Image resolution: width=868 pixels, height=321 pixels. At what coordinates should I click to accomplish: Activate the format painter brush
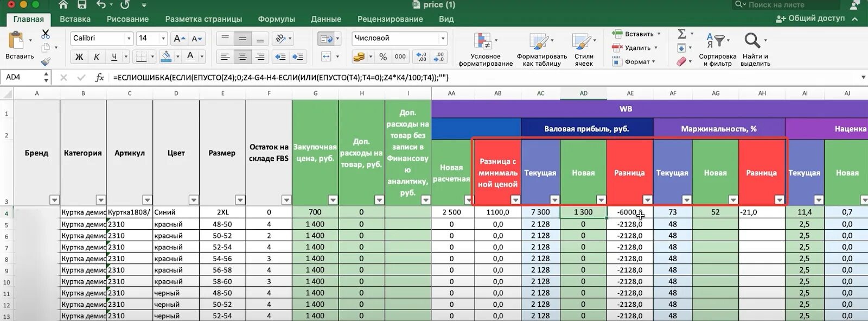pos(46,61)
